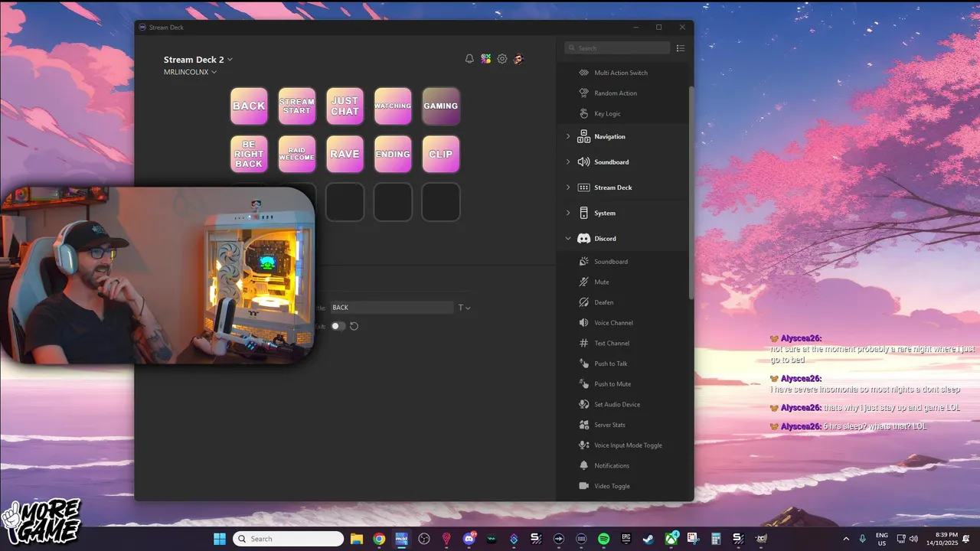Open Steam from the taskbar
This screenshot has width=980, height=551.
point(648,539)
